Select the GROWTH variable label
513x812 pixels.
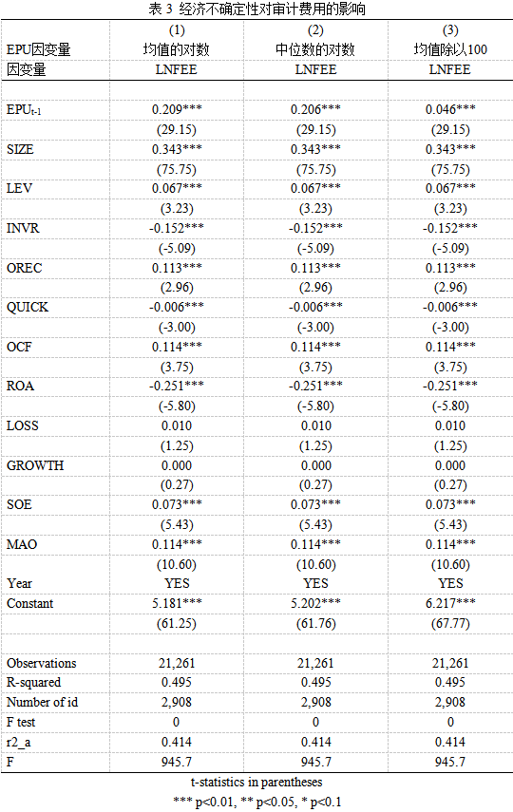coord(35,465)
